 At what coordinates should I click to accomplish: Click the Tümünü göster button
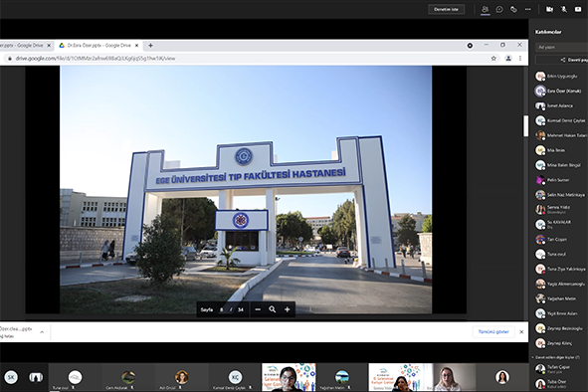(493, 331)
